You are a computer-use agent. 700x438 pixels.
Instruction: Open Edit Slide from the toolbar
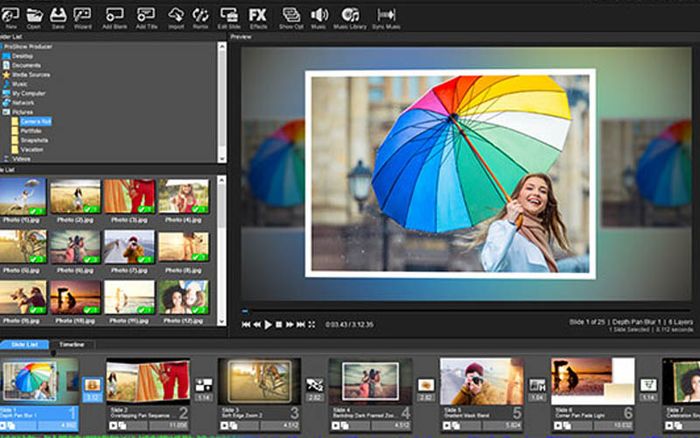coord(229,19)
